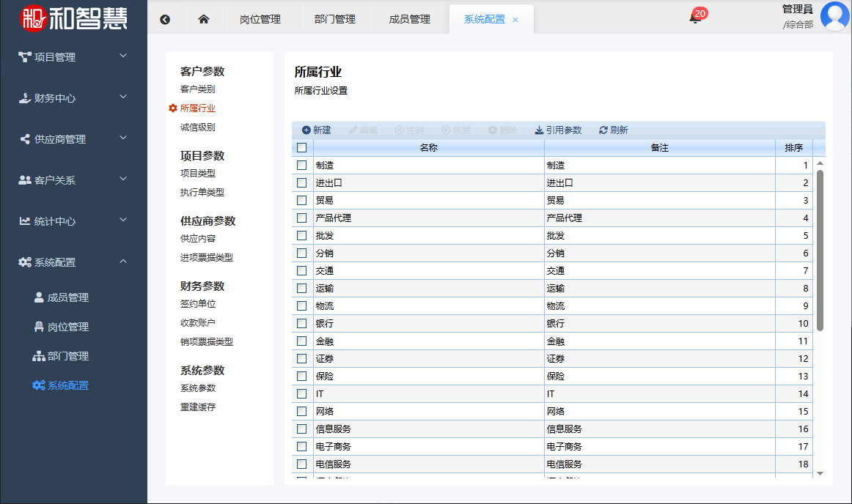This screenshot has width=852, height=504.
Task: Sort by the 名称 column header
Action: click(428, 147)
